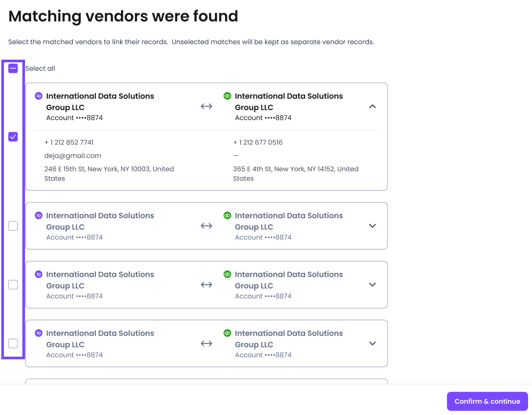Click the double-arrow link icon in the first match card
The width and height of the screenshot is (532, 415).
[x=206, y=107]
